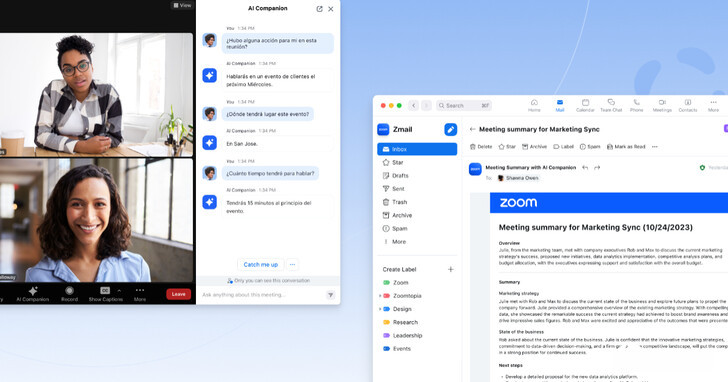Pop out the AI Companion panel
This screenshot has height=382, width=728.
tap(319, 9)
